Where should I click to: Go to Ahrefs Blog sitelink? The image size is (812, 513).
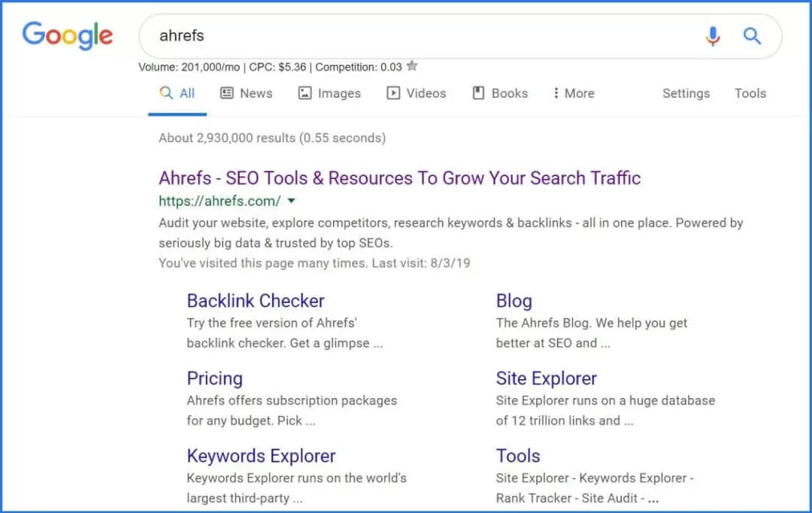[514, 301]
